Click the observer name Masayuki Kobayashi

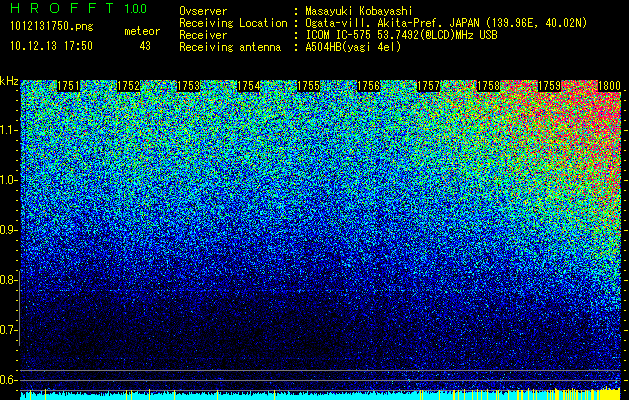pos(359,11)
